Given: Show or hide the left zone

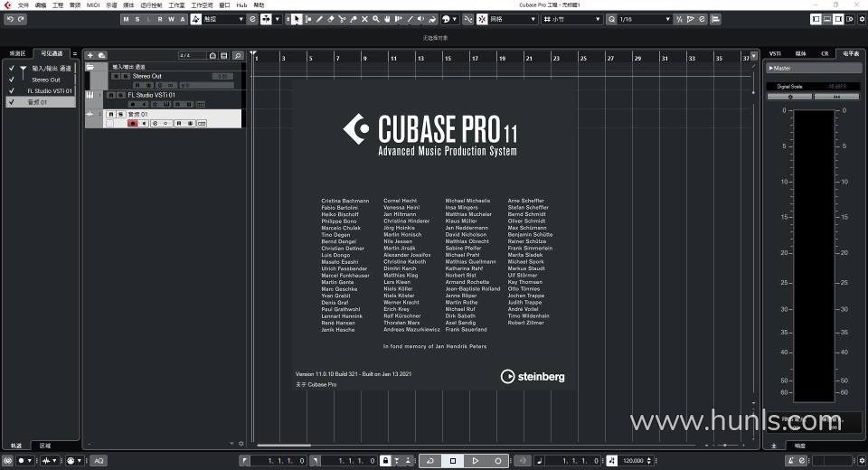Looking at the screenshot, I should (x=816, y=19).
